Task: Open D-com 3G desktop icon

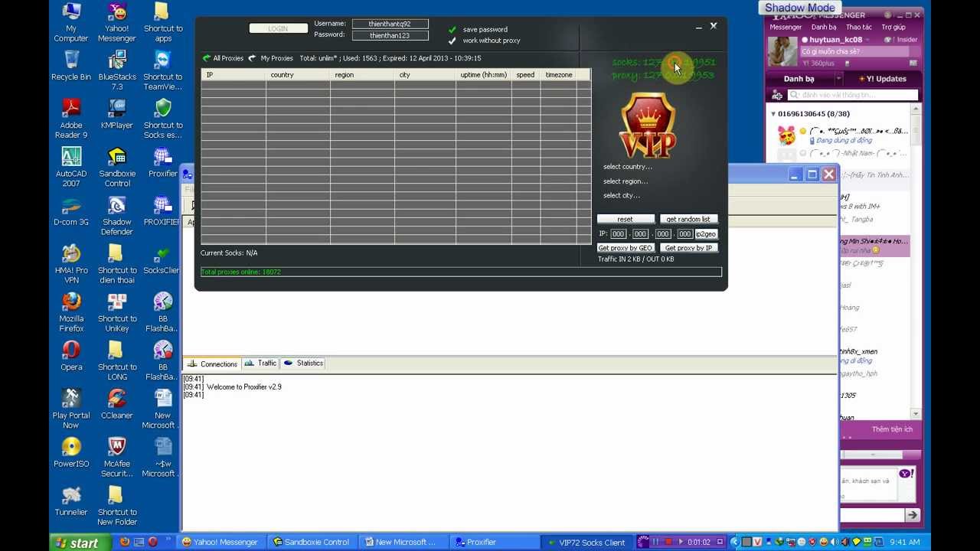Action: pos(71,210)
